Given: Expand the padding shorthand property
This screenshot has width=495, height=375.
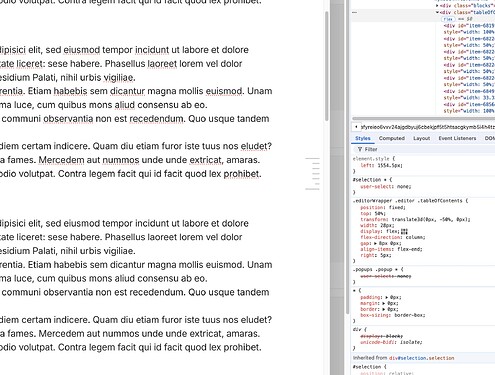Looking at the screenshot, I should pyautogui.click(x=387, y=297).
